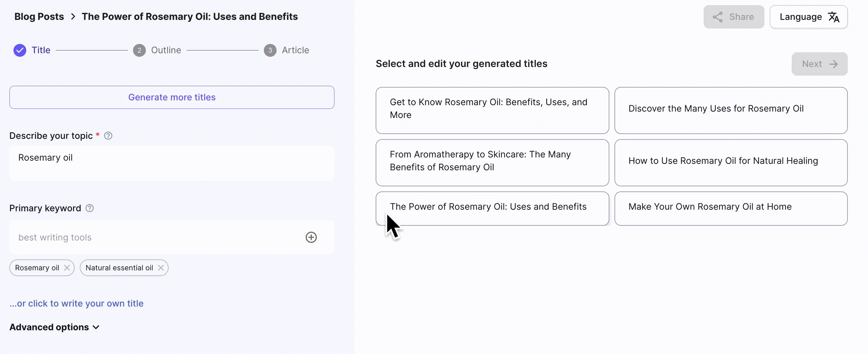
Task: Remove the Natural essential oil tag
Action: (161, 268)
